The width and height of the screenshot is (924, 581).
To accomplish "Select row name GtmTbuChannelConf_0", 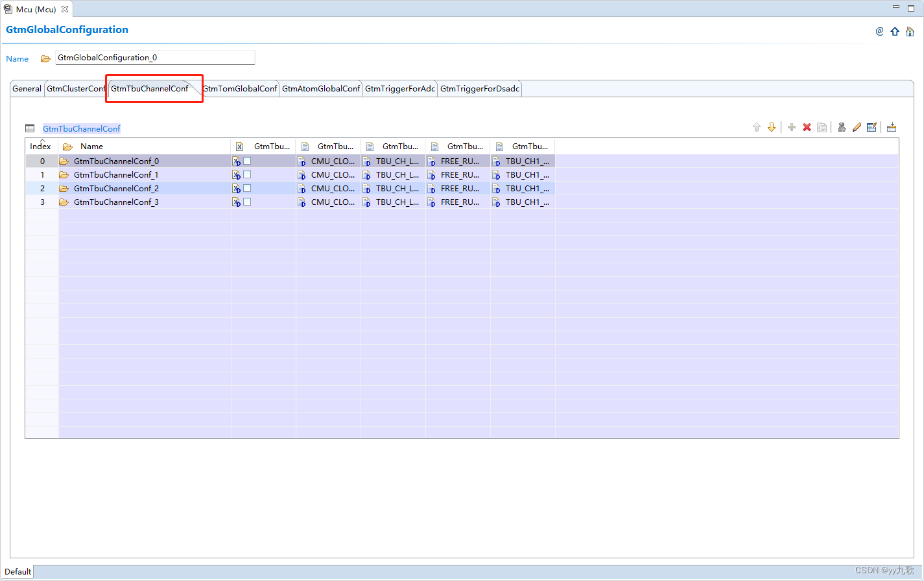I will tap(116, 161).
